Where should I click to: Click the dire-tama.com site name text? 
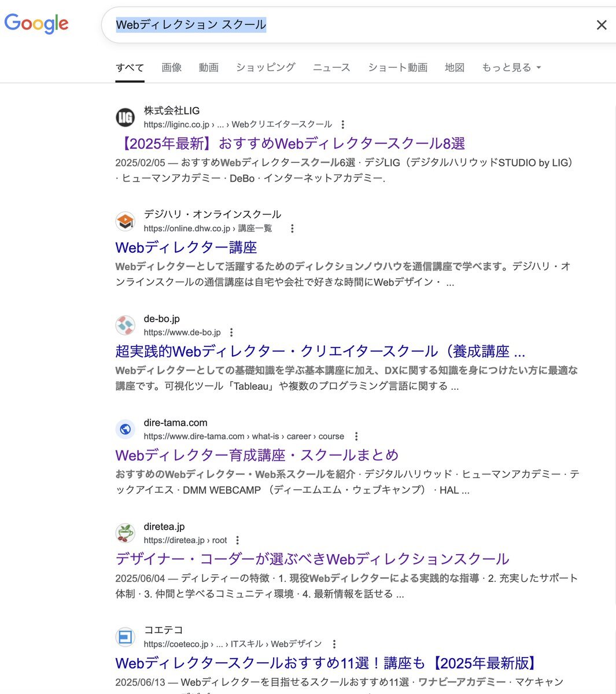(176, 423)
